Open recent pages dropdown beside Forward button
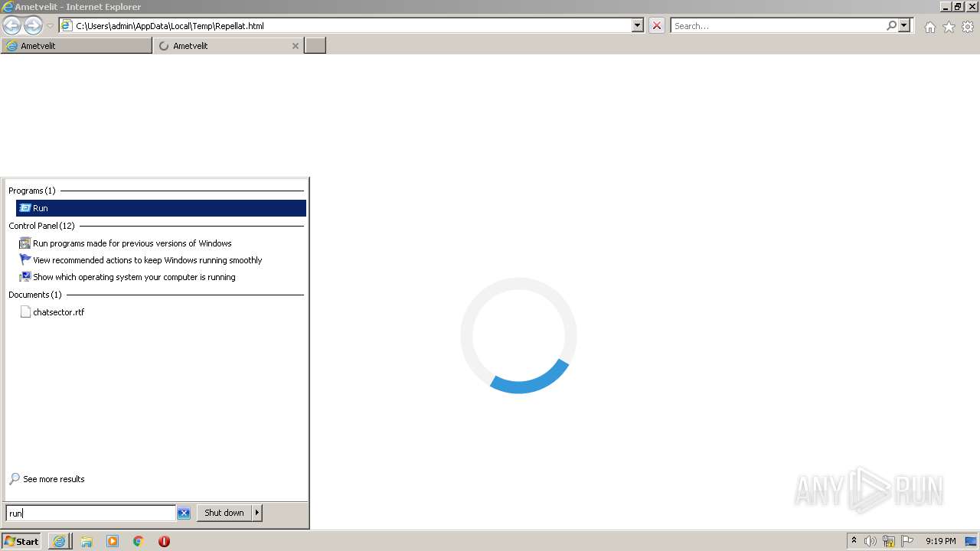 tap(50, 26)
